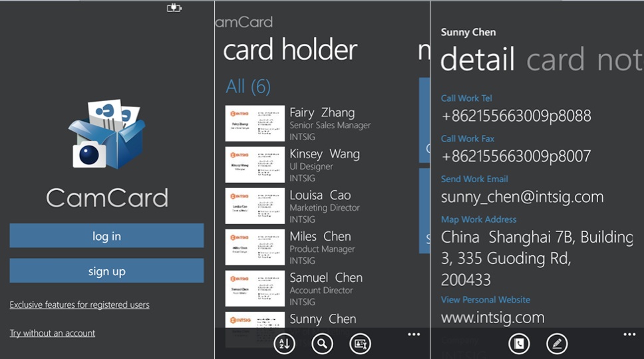Email sunny_chen@intsig.com

(522, 197)
